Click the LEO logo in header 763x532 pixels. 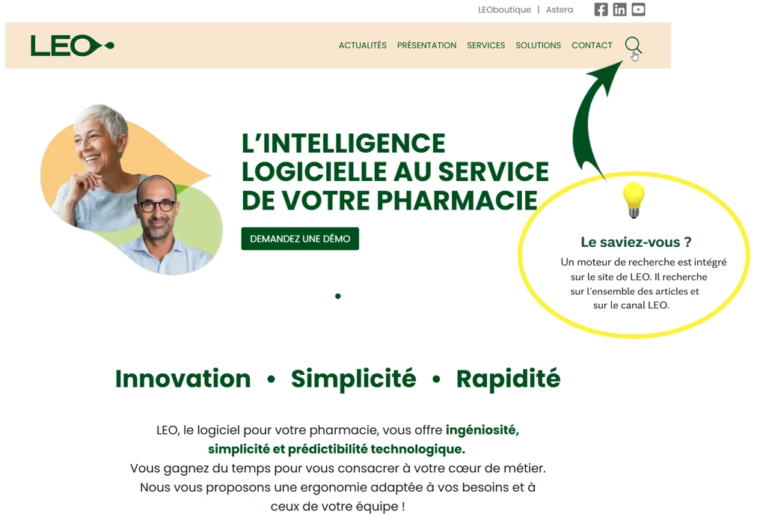pos(72,45)
